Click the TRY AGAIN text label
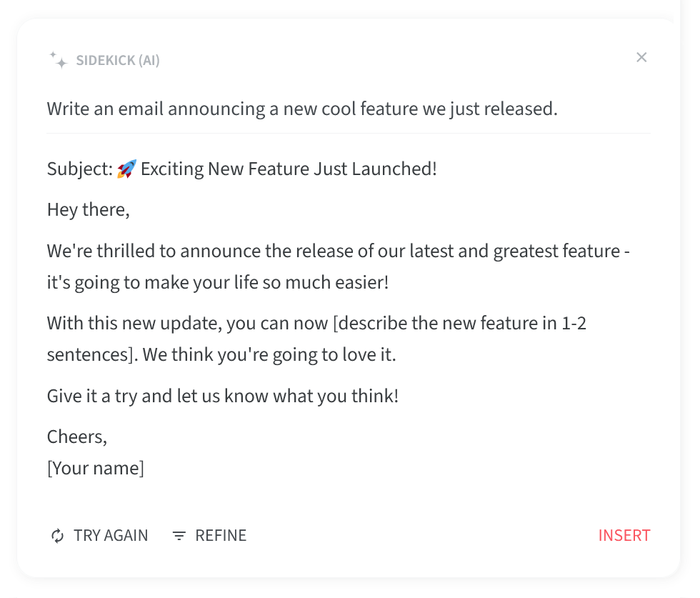This screenshot has width=700, height=598. coord(111,535)
